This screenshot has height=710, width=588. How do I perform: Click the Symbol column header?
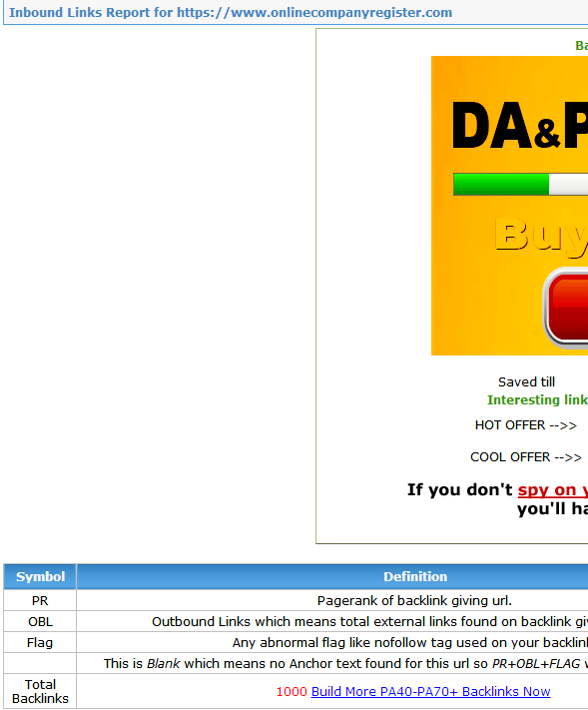coord(40,576)
